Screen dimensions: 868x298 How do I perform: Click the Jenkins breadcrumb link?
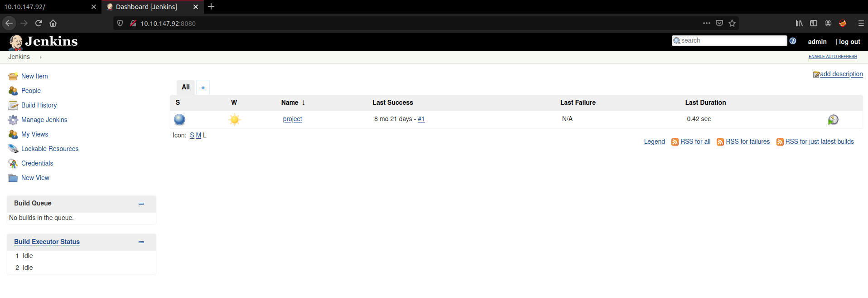point(19,57)
